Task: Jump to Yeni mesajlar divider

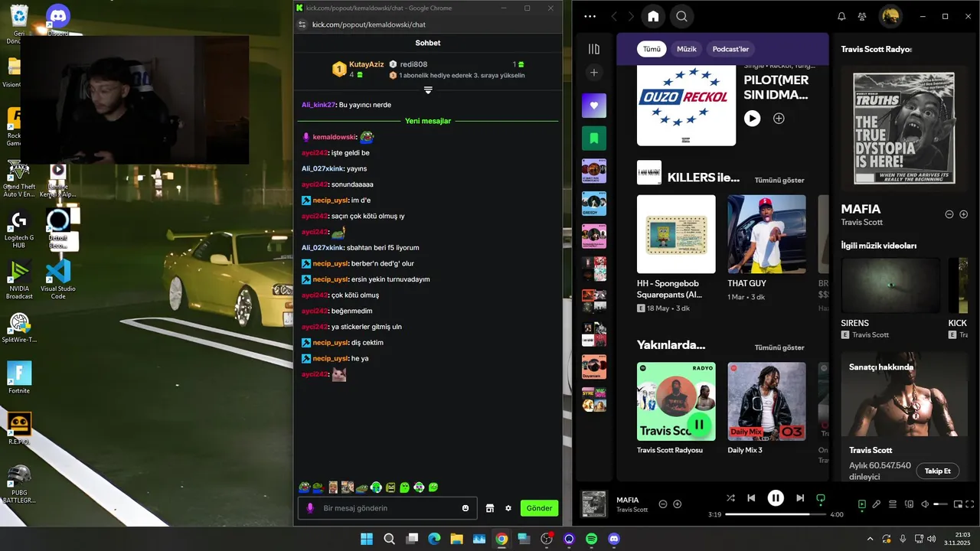Action: tap(428, 121)
